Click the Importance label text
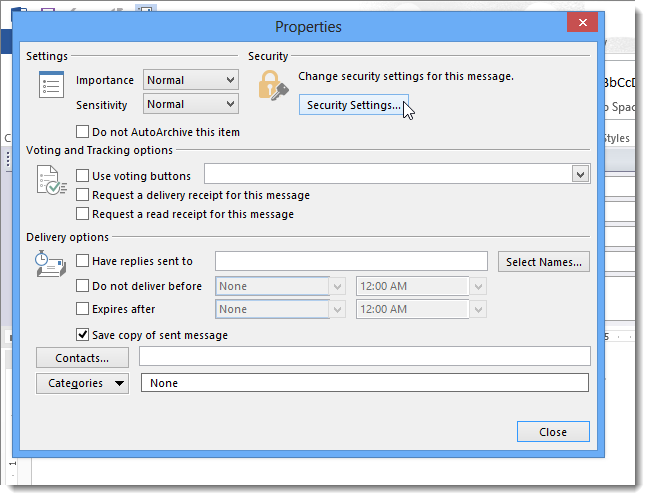The image size is (650, 500). (105, 80)
